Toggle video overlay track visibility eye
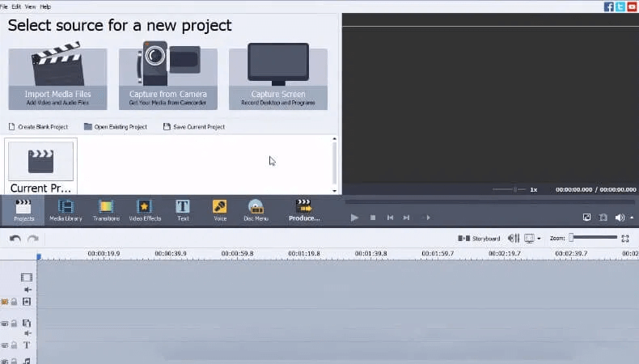 click(x=5, y=324)
